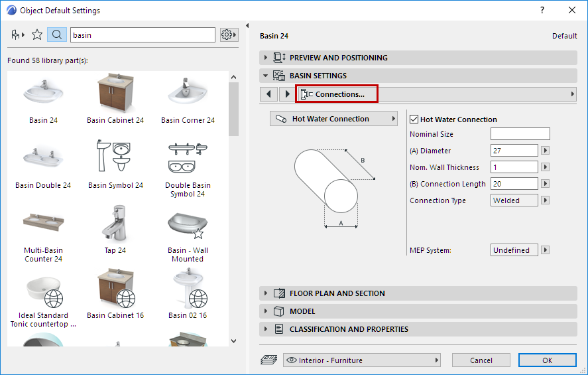Click the Model panel cube icon
588x375 pixels.
(x=278, y=311)
